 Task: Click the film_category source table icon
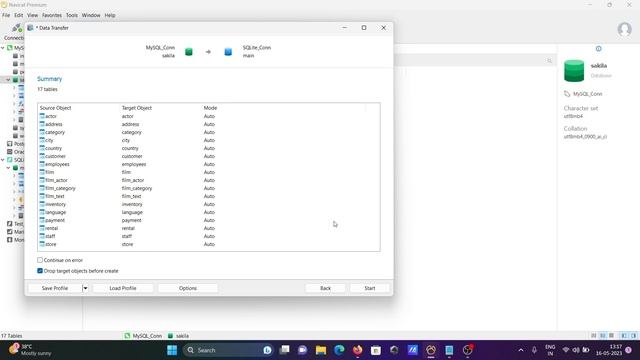click(42, 188)
